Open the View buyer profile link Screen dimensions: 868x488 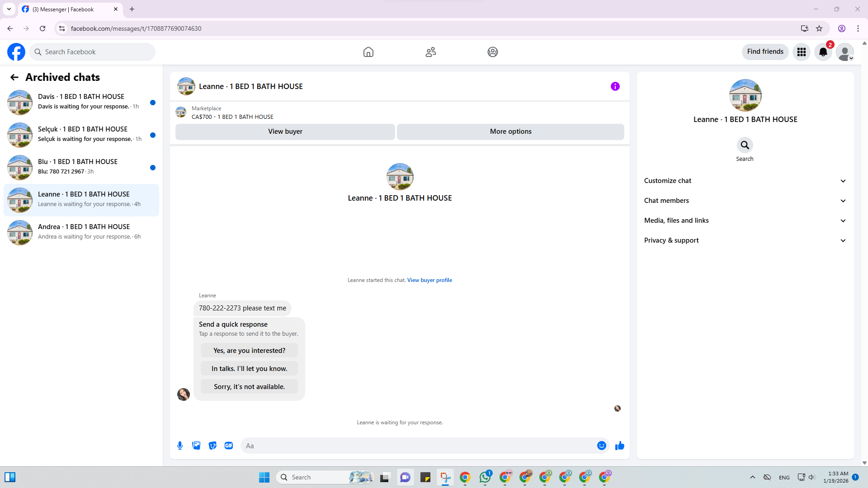[429, 280]
